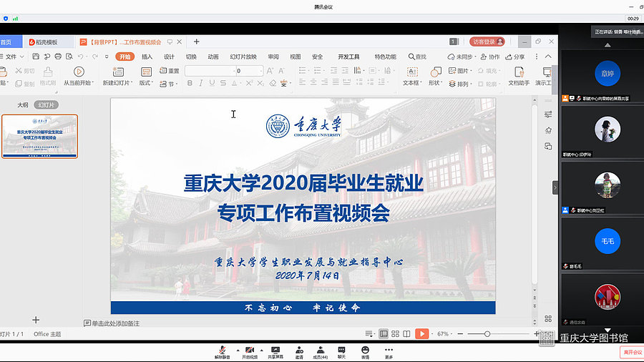The height and width of the screenshot is (362, 644).
Task: Toggle bold formatting with the B icon
Action: point(190,83)
